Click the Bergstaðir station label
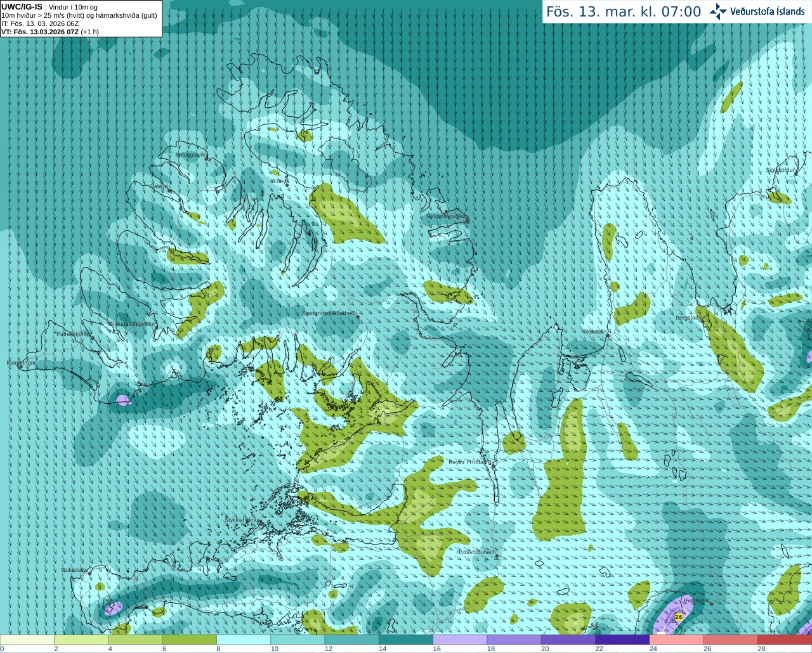Image resolution: width=812 pixels, height=653 pixels. [x=688, y=318]
